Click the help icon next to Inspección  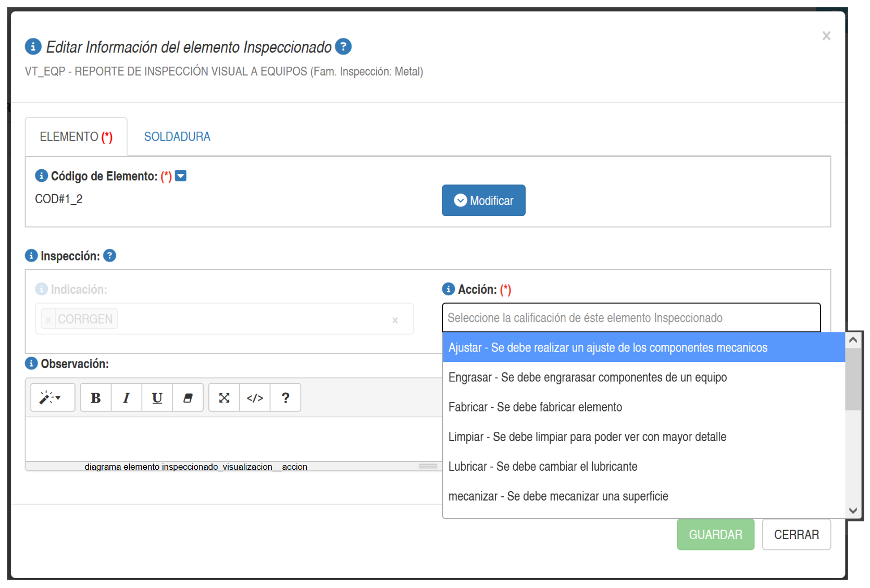(109, 256)
